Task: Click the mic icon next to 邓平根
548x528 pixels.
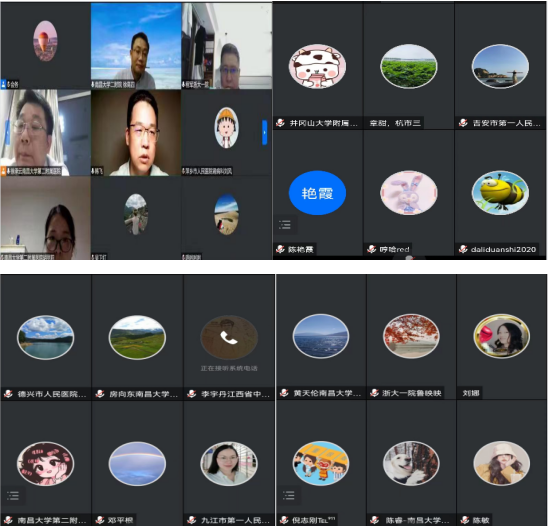Action: pos(100,520)
